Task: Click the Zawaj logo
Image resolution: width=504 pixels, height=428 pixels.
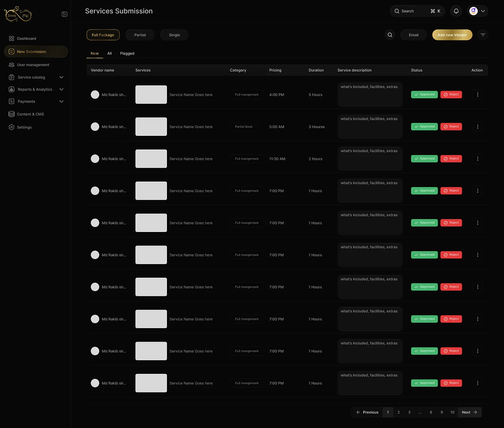Action: (18, 14)
